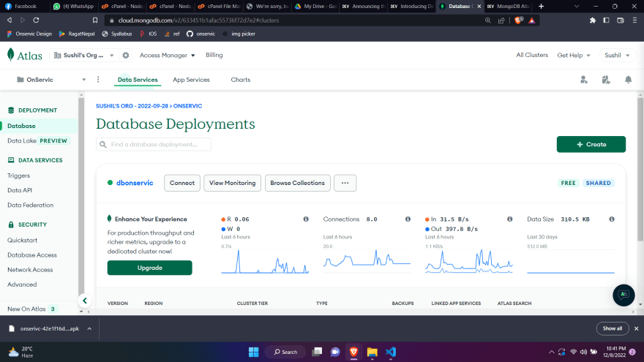Screen dimensions: 644x362
Task: Open File Explorer from taskbar
Action: coord(372,352)
